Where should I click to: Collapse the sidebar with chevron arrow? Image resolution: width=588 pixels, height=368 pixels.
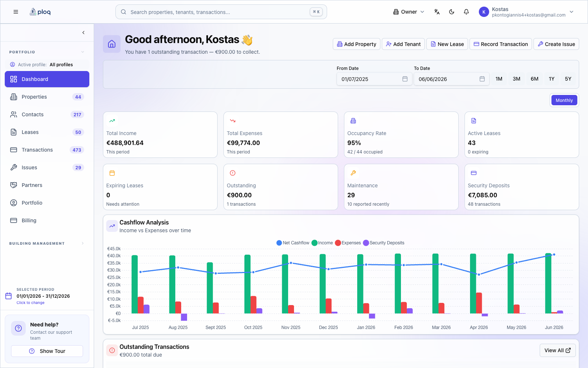point(83,32)
